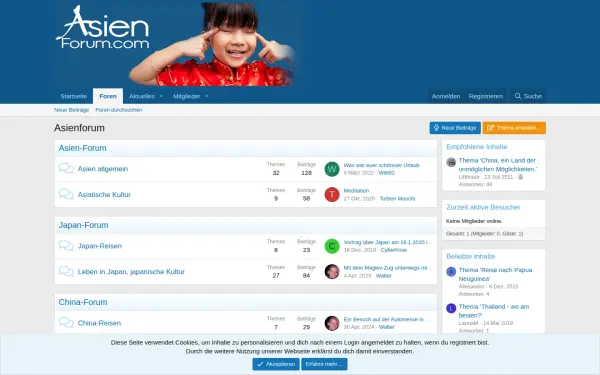Open thread Mit dem Maglev-Zug unterwegs
Screen dimensions: 600x375
click(388, 268)
